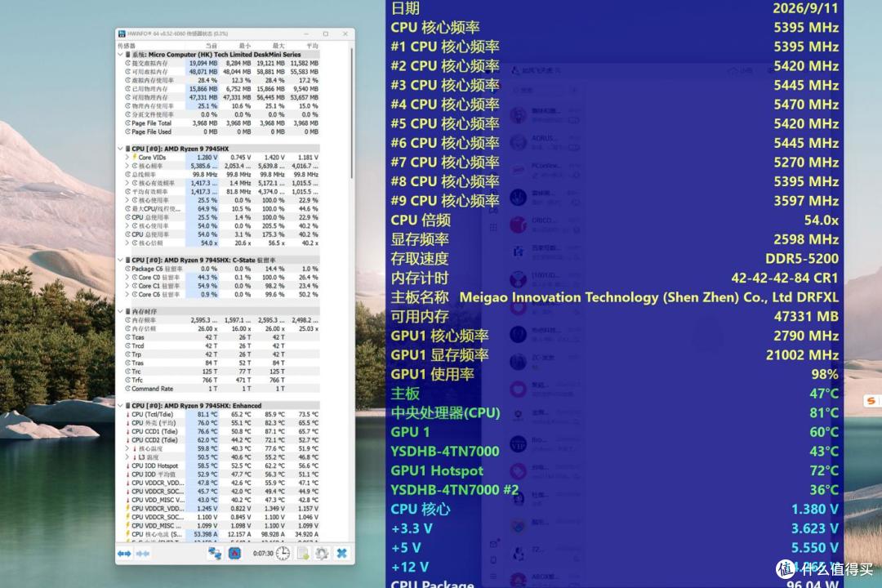Image resolution: width=882 pixels, height=588 pixels.
Task: Open the remote network sensors icon
Action: (x=214, y=554)
